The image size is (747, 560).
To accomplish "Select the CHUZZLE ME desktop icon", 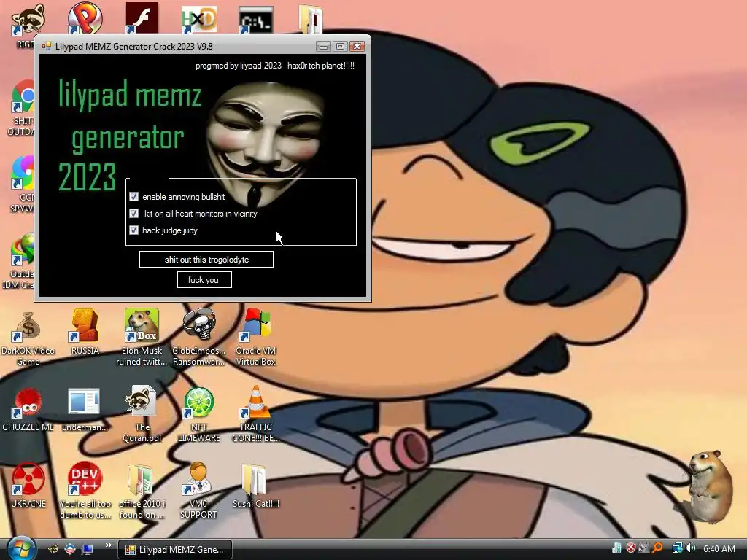I will coord(28,402).
